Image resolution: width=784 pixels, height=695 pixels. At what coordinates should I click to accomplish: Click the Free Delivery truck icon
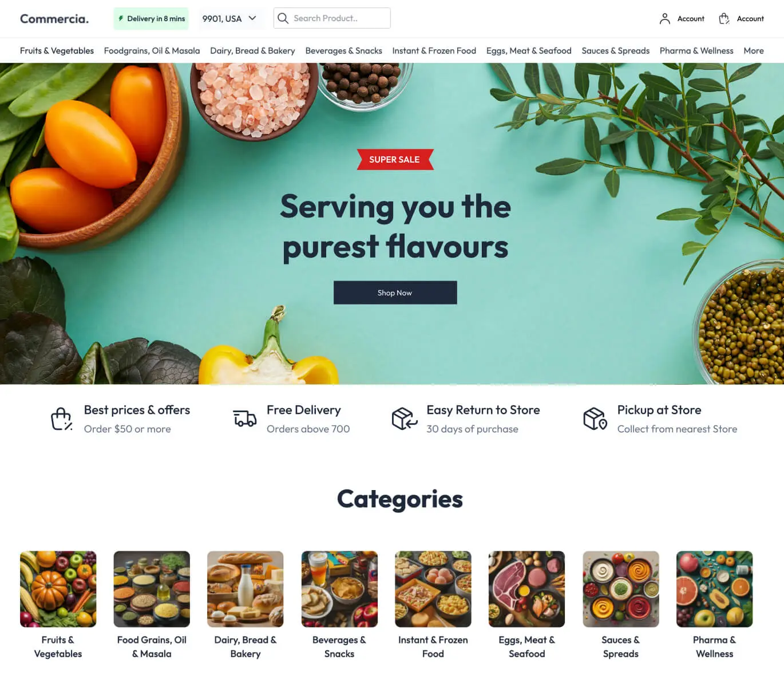pyautogui.click(x=245, y=418)
